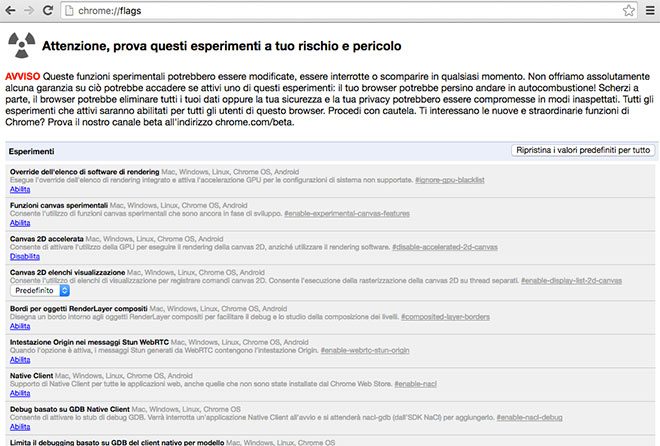
Task: Open the Predefinito dropdown for Canvas 2D
Action: (39, 290)
